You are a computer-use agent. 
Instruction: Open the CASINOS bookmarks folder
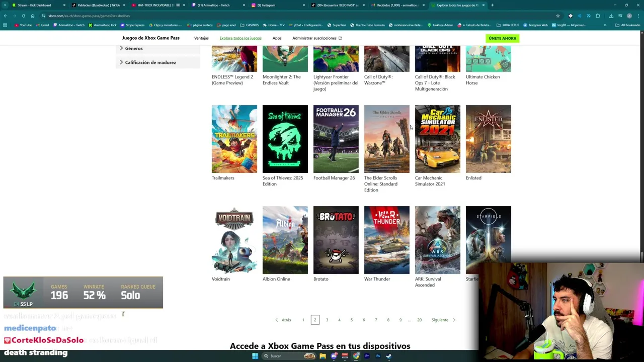[x=250, y=25]
